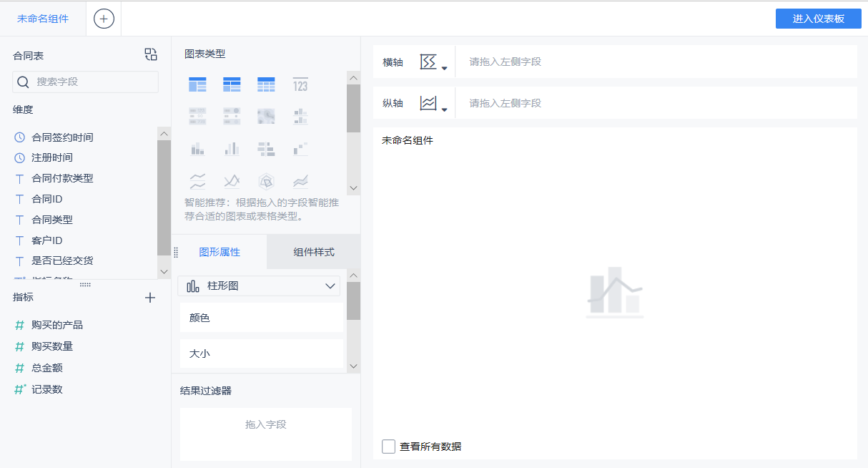Open the dropdown arrow next to 横轴 icon

click(x=444, y=68)
